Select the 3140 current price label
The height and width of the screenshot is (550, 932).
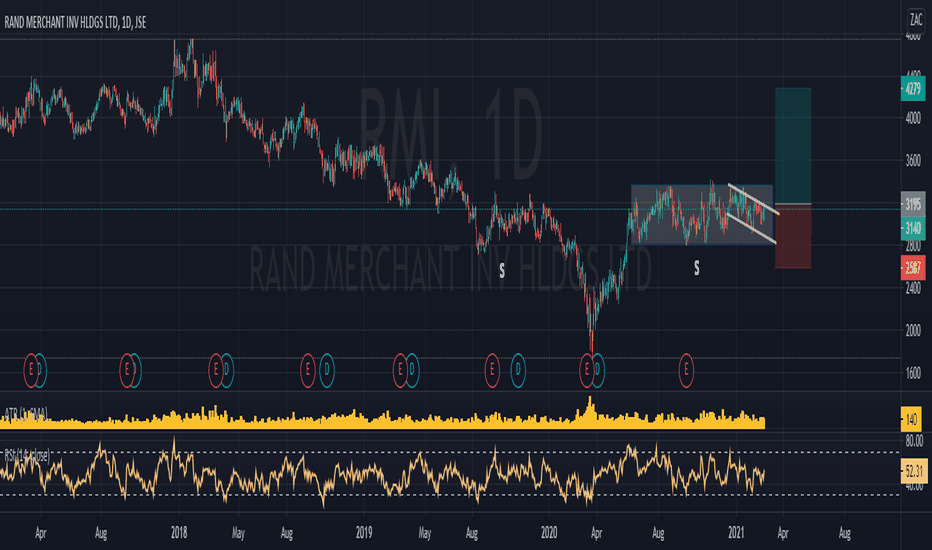point(913,228)
